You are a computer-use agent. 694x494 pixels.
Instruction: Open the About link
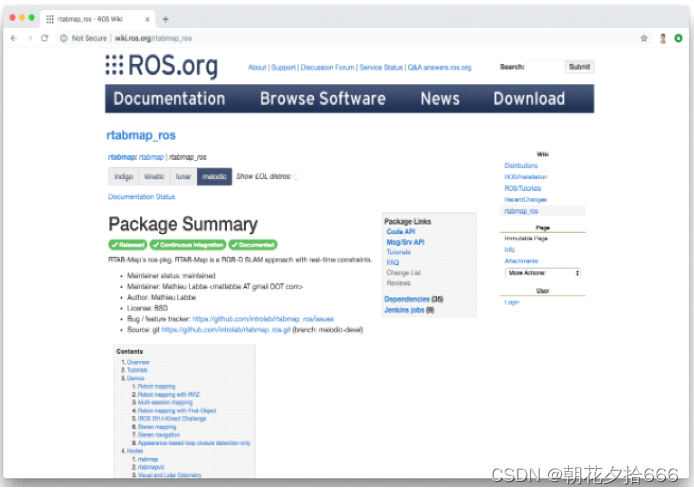(x=257, y=67)
